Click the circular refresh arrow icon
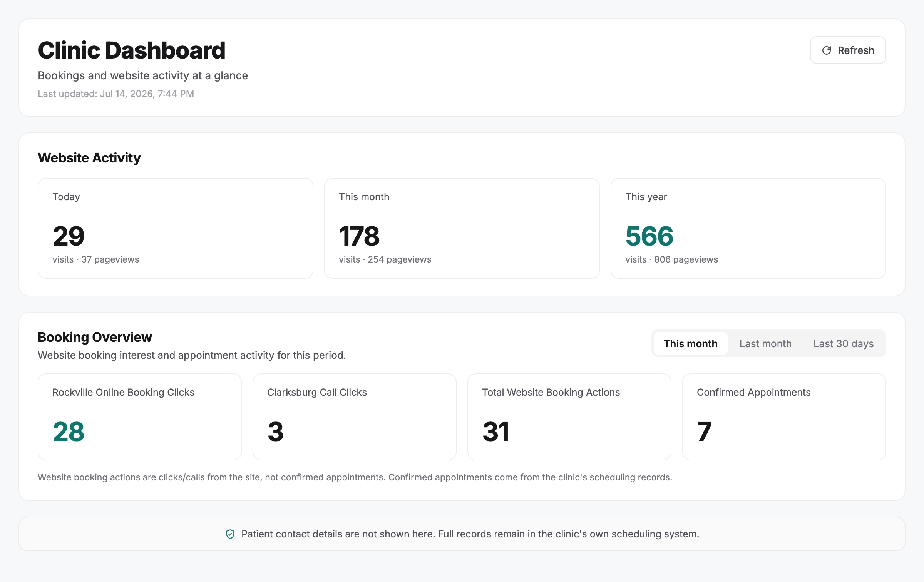 (x=827, y=50)
